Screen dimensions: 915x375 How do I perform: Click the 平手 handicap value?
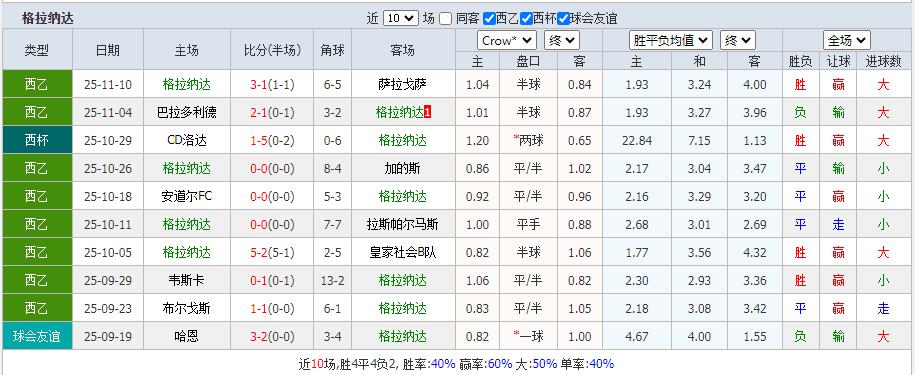tap(528, 225)
